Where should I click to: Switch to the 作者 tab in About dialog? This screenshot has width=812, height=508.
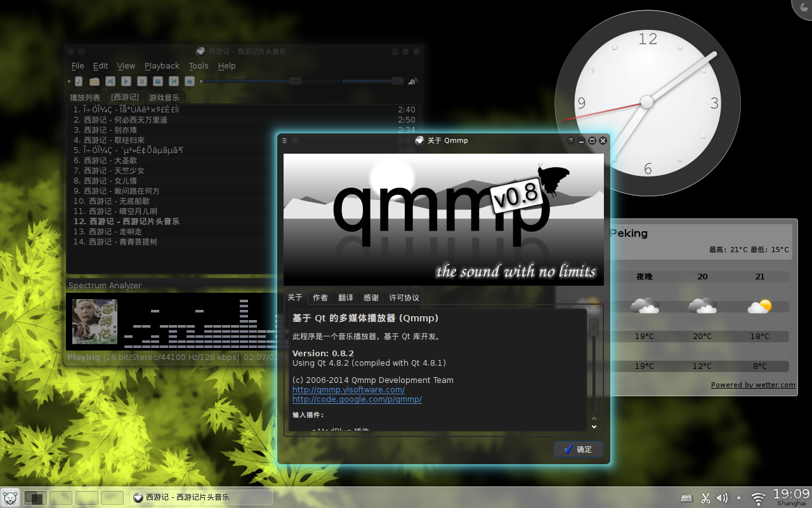click(320, 298)
